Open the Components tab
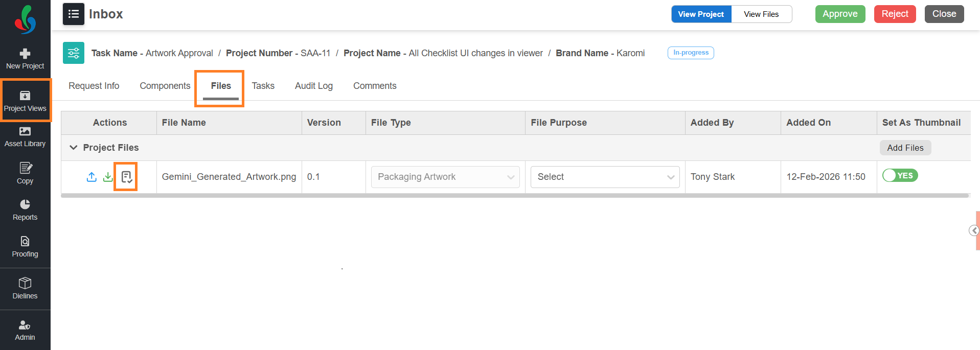Screen dimensions: 980x350 tap(165, 86)
